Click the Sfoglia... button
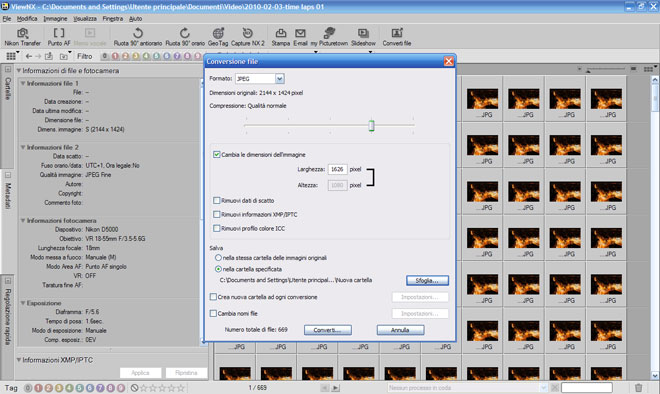This screenshot has width=660, height=394. 427,280
